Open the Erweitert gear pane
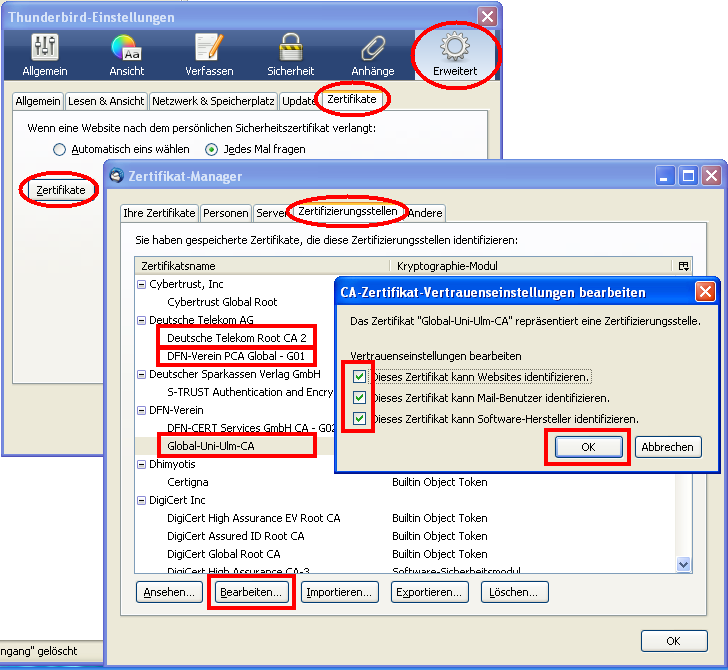 [x=455, y=55]
